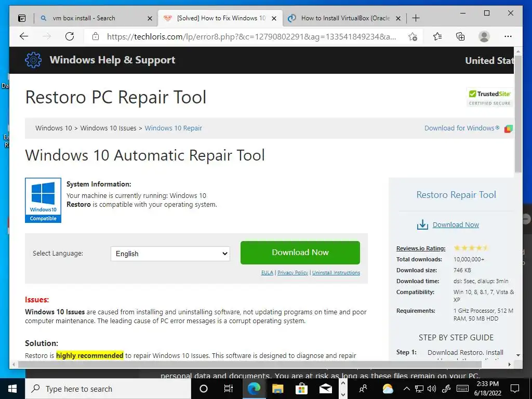Click the sidebar download arrow icon
This screenshot has width=532, height=399.
(x=422, y=224)
